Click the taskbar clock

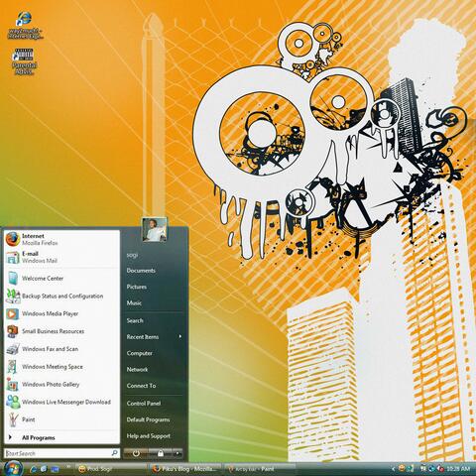point(458,469)
